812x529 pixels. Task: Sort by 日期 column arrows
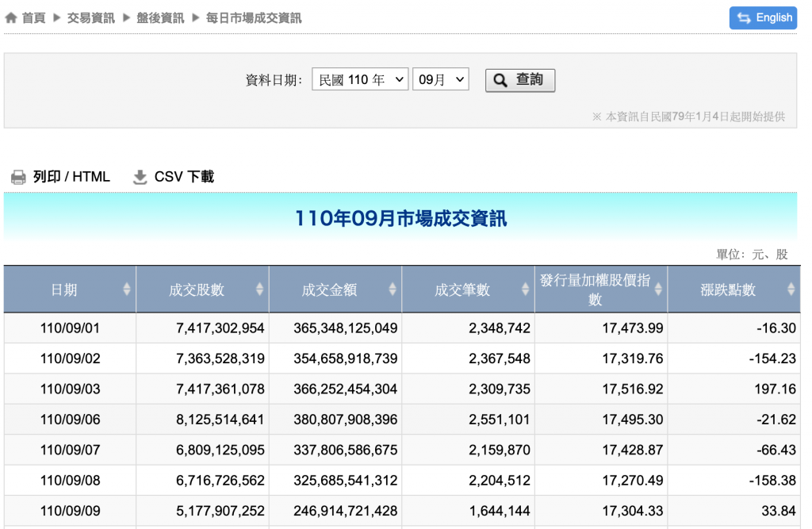(126, 289)
